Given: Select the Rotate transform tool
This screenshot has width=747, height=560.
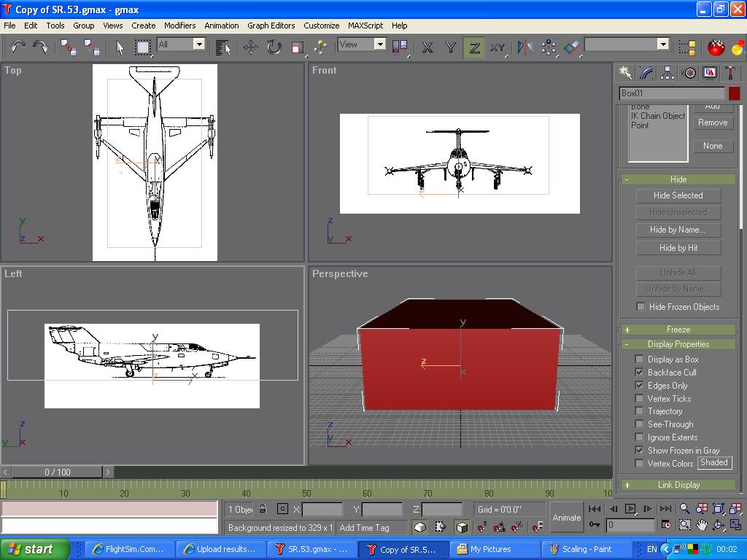Looking at the screenshot, I should pos(274,47).
